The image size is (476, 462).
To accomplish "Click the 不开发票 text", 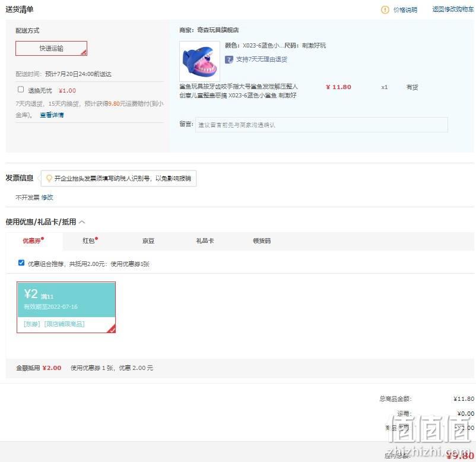I will point(27,197).
